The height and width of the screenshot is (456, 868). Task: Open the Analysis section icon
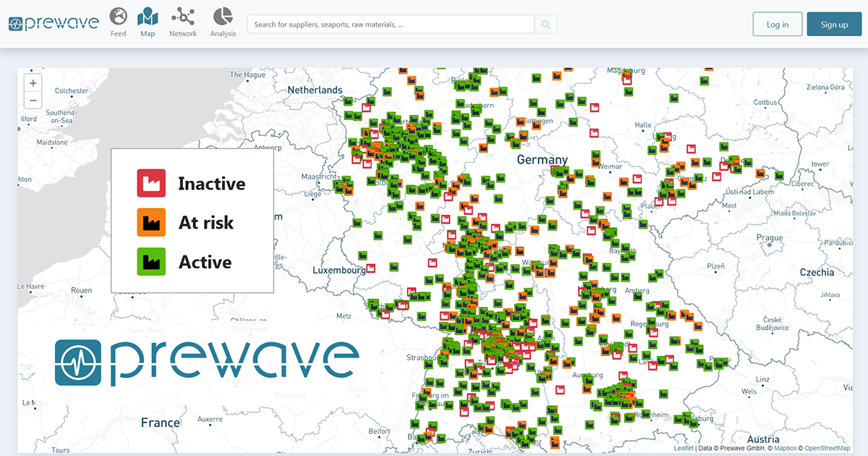coord(223,17)
